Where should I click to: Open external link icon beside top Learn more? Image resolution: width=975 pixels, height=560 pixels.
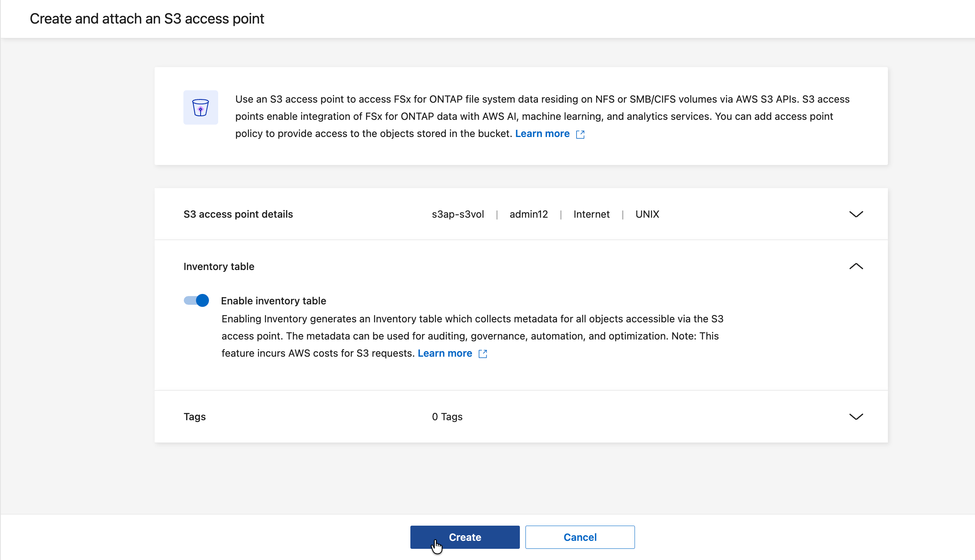tap(580, 134)
